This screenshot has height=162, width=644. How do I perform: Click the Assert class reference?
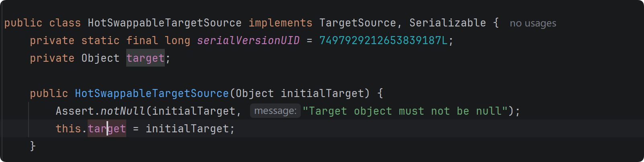75,111
